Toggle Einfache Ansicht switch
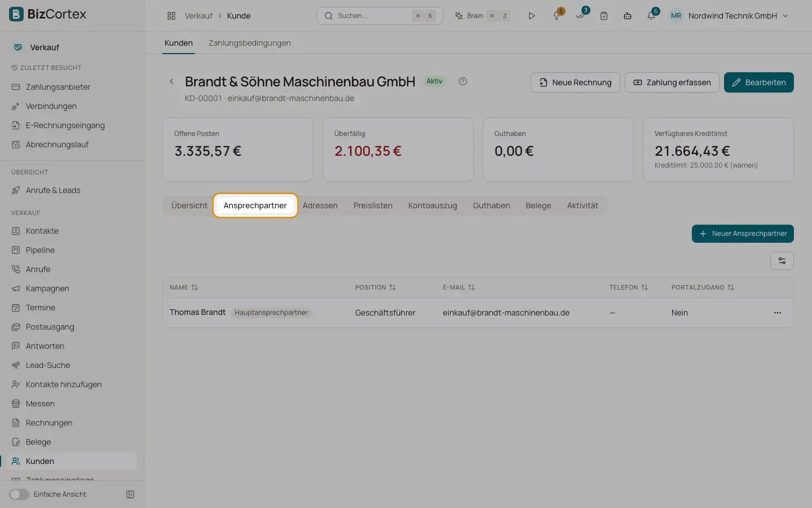This screenshot has height=508, width=812. click(x=19, y=494)
